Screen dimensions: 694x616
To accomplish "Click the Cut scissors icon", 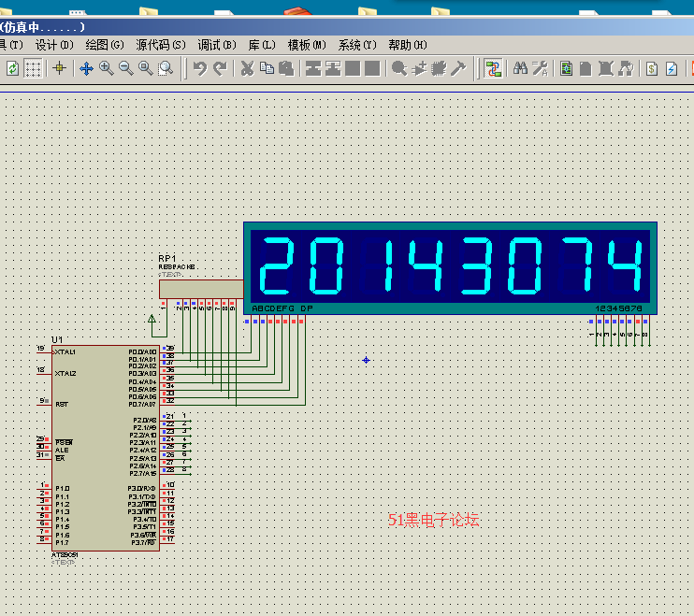I will point(248,68).
